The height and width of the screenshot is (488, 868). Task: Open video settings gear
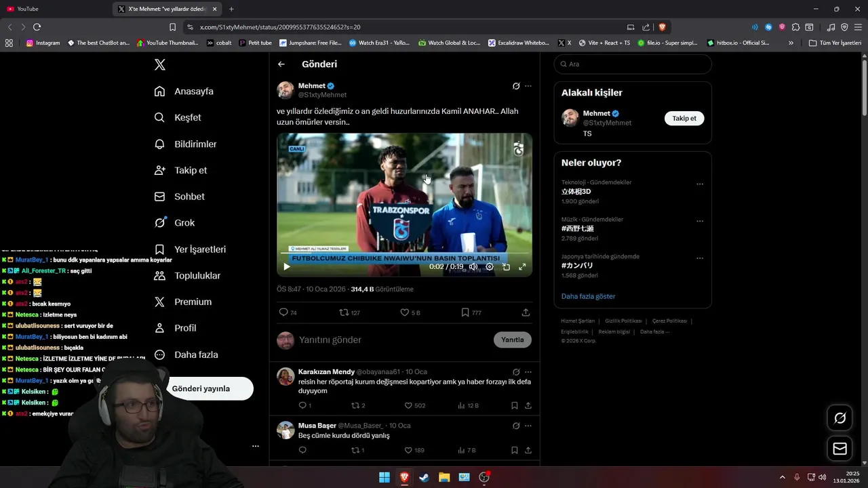(490, 266)
